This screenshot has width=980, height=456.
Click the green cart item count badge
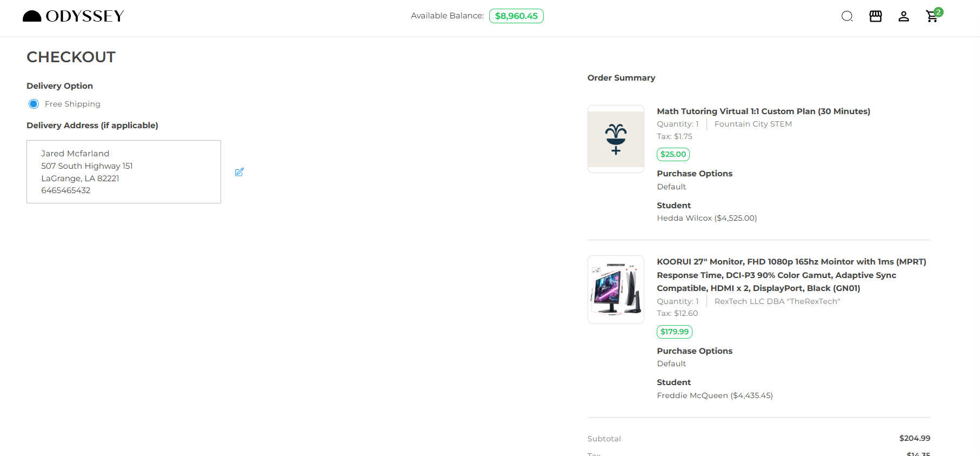[x=939, y=11]
